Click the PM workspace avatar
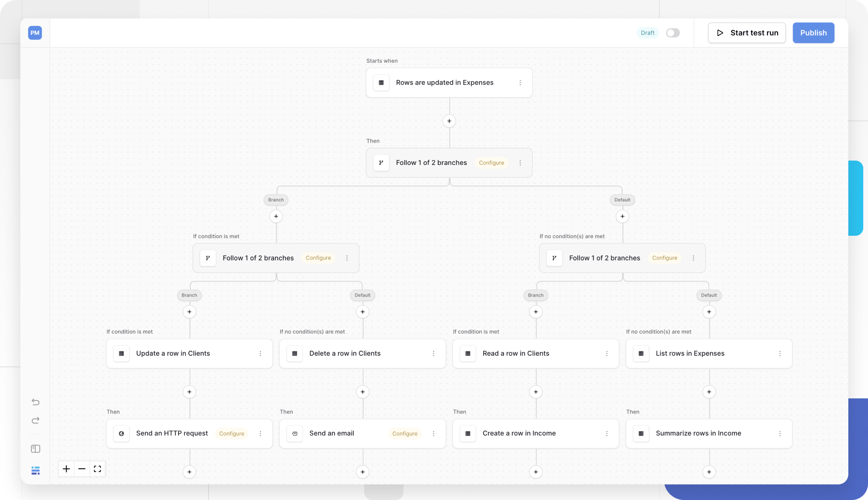Image resolution: width=868 pixels, height=500 pixels. pos(35,33)
